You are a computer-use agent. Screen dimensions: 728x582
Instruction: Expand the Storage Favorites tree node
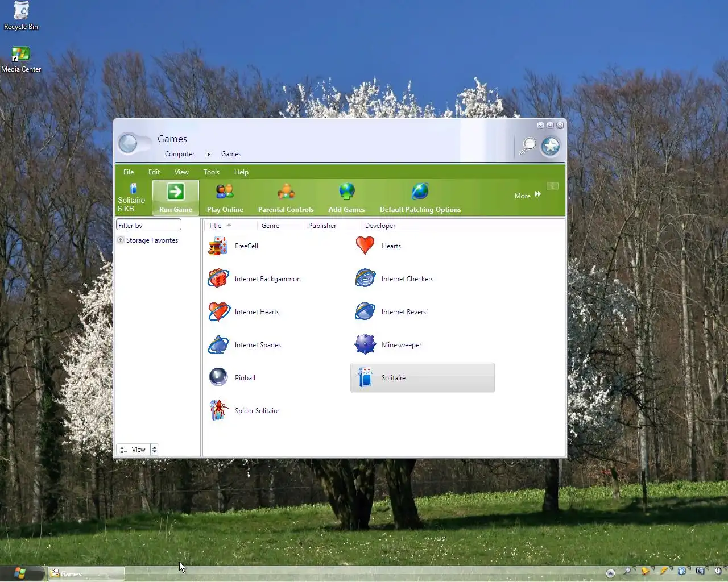pos(121,240)
